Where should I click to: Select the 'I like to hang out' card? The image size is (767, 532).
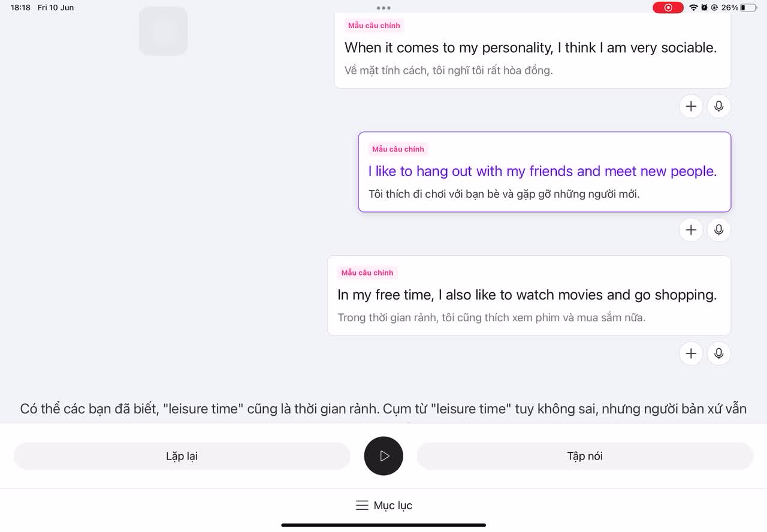pos(545,172)
